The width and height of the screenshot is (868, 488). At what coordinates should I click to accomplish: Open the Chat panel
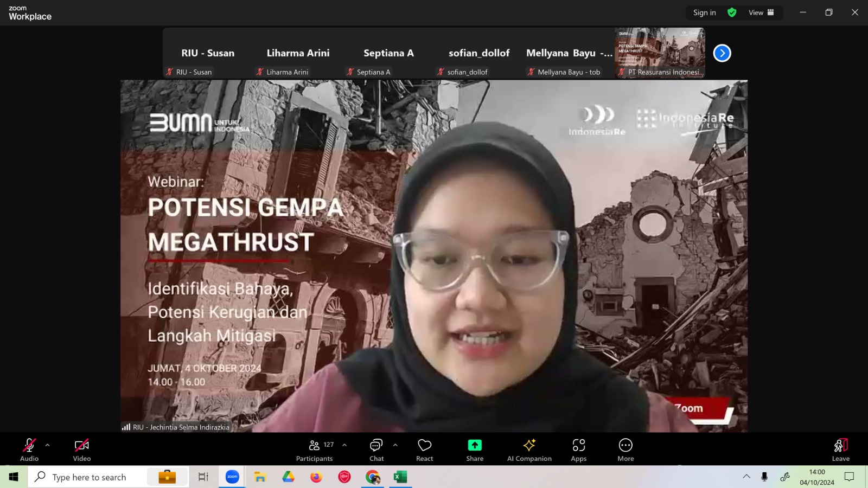tap(376, 450)
